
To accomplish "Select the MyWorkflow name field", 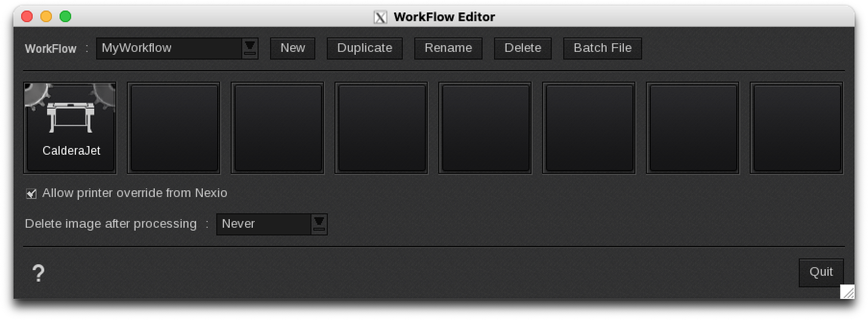I will 168,48.
